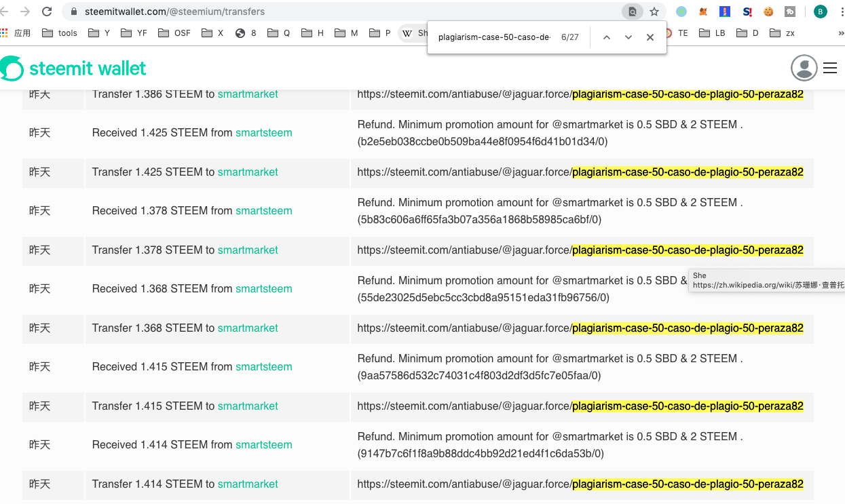Viewport: 845px width, 504px height.
Task: Open the D bookmark folder
Action: (747, 33)
